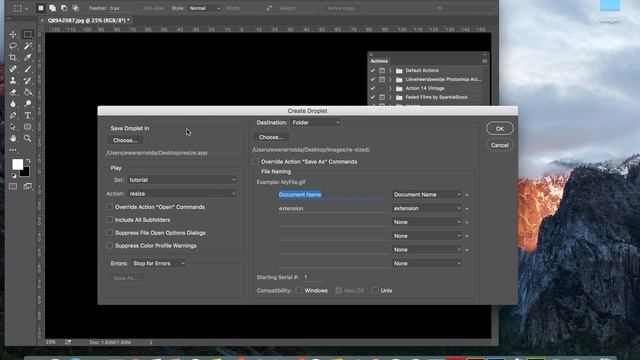Click Choose under Destination
The width and height of the screenshot is (640, 360).
tap(271, 137)
